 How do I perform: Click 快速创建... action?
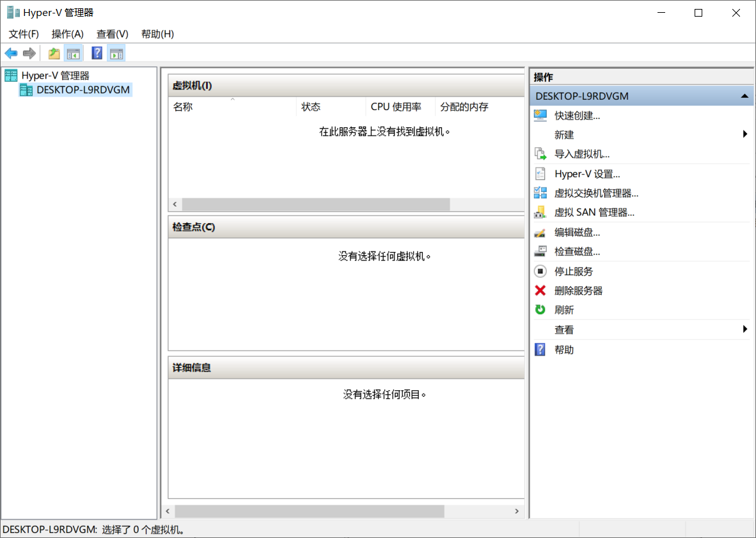point(577,116)
